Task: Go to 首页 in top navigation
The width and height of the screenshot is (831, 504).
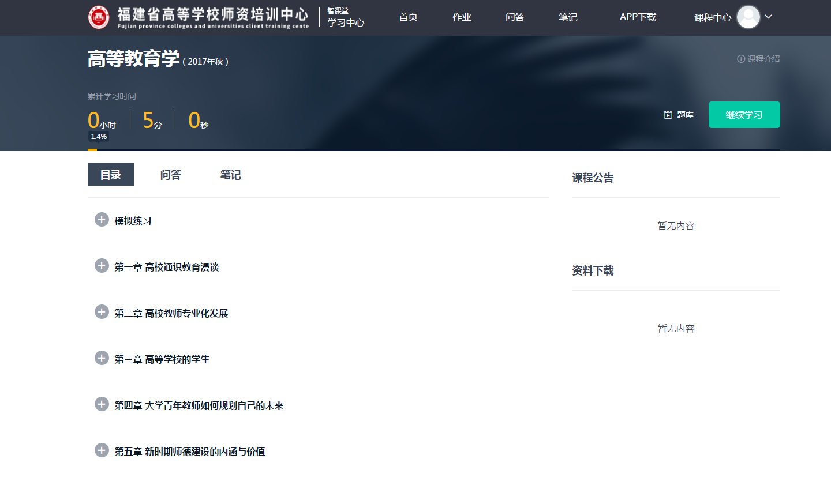Action: pos(408,17)
